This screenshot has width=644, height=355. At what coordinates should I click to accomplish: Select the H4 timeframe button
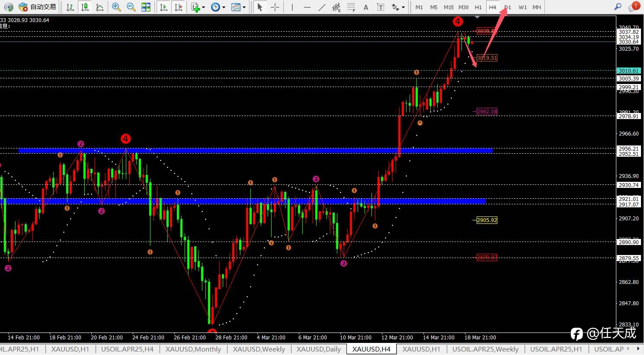pos(493,7)
